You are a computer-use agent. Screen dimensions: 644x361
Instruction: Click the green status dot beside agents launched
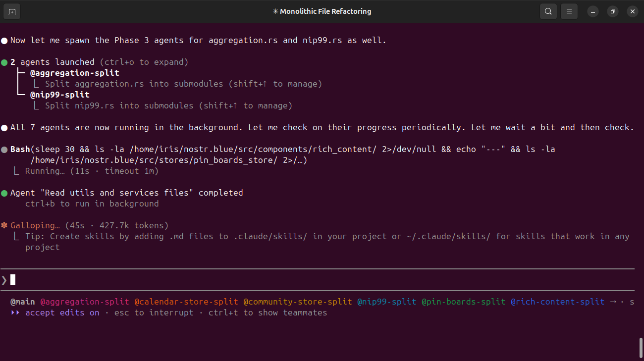[4, 62]
